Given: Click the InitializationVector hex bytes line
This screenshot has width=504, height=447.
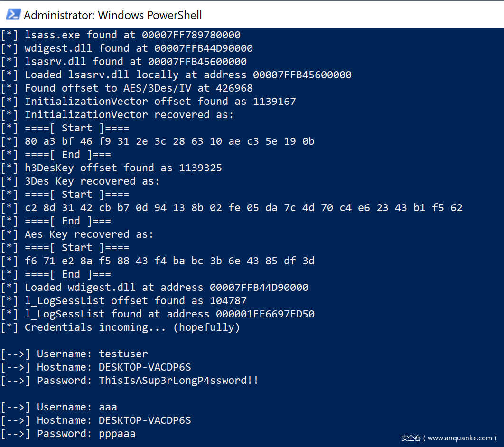Looking at the screenshot, I should pyautogui.click(x=169, y=141).
